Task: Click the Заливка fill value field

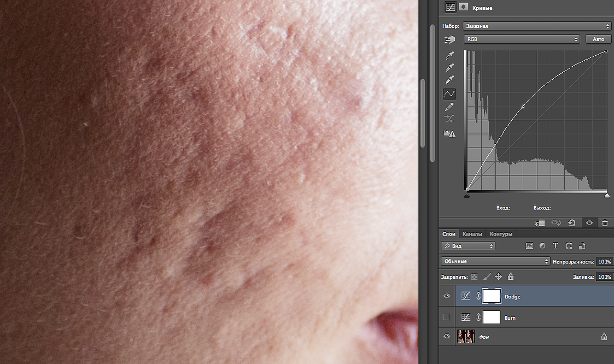Action: 604,277
